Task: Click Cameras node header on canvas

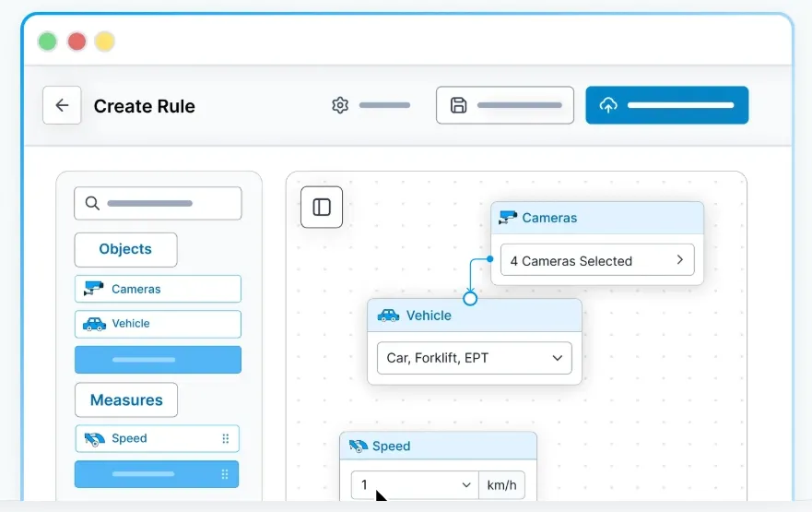Action: (597, 218)
